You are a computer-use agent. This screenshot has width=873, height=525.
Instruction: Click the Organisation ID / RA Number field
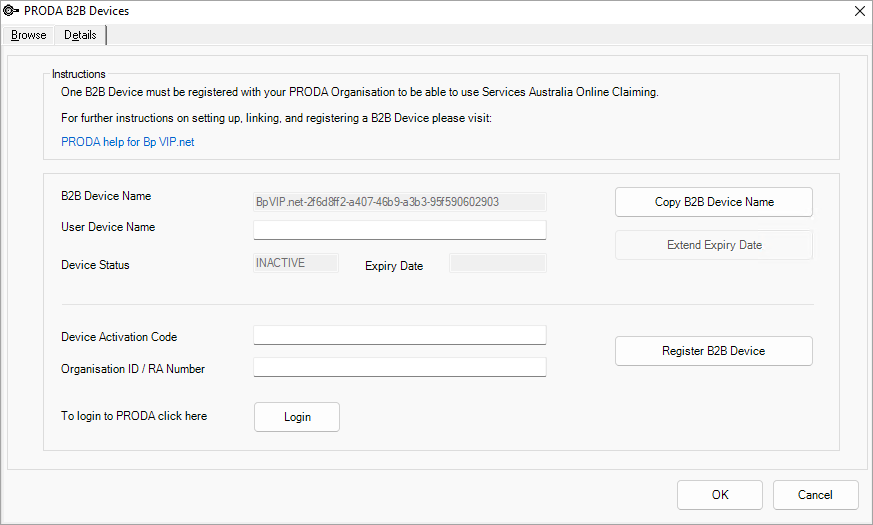400,367
